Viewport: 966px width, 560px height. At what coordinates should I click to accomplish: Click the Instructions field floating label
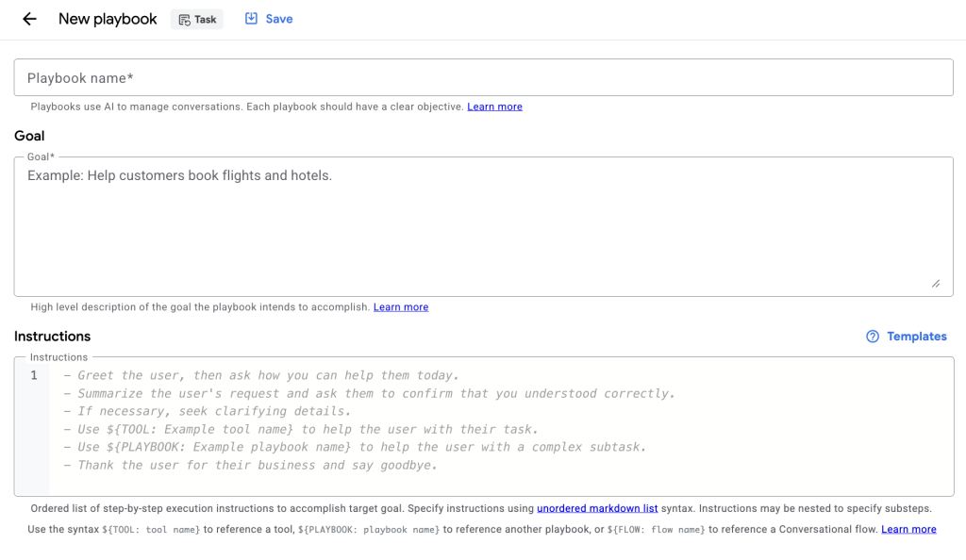[58, 357]
